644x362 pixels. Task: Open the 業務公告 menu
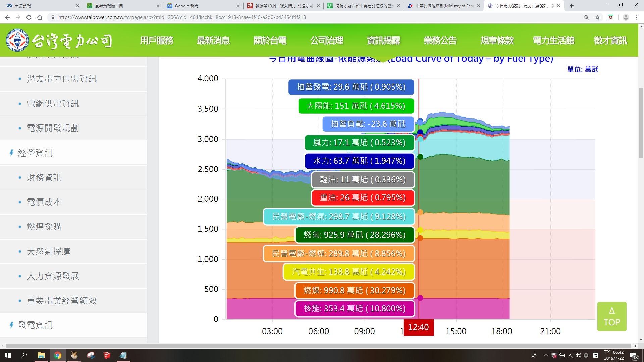[440, 41]
